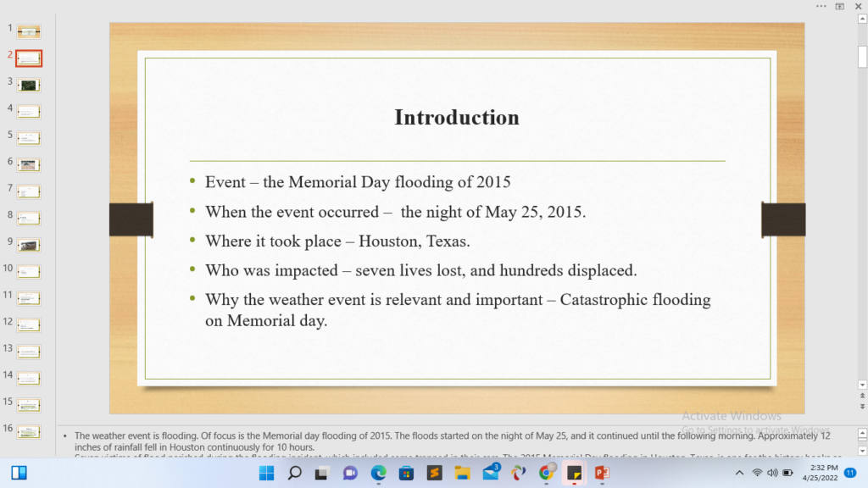Screen dimensions: 868x488
Task: Open File Explorer from the taskbar
Action: click(x=463, y=473)
